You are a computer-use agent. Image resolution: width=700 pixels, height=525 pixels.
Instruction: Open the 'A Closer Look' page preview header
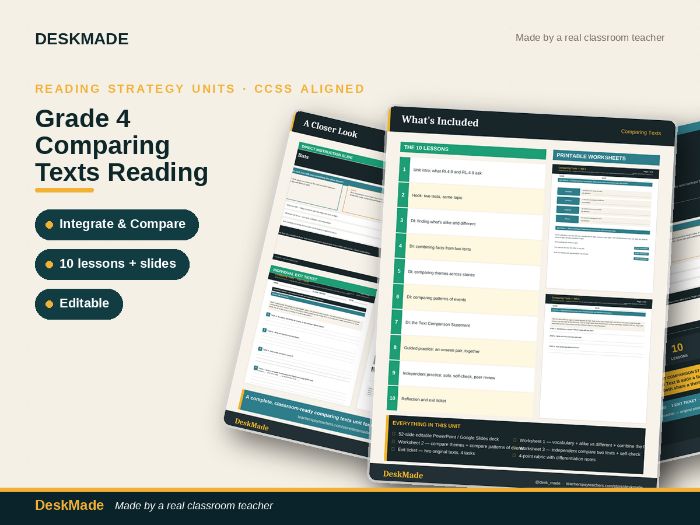click(339, 130)
